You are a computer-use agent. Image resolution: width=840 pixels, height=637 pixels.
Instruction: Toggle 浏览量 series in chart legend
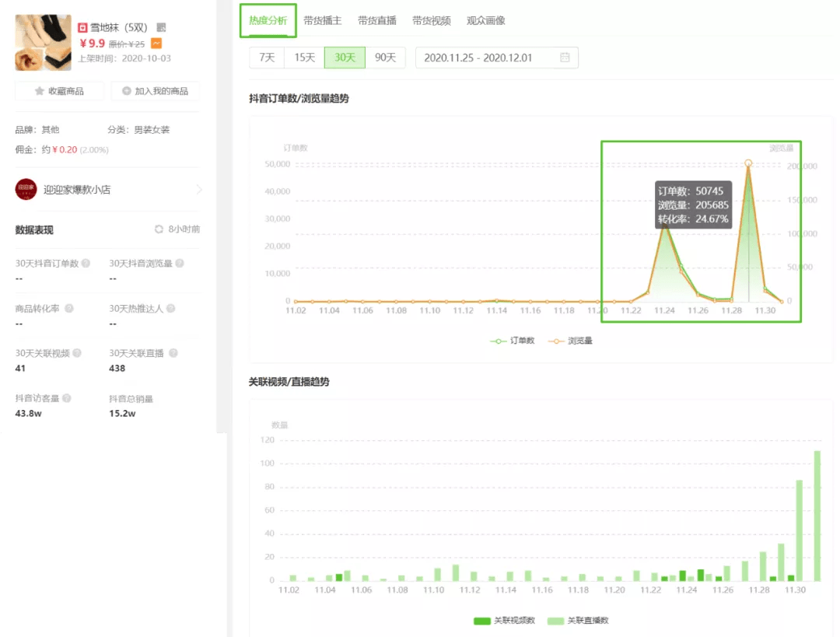pyautogui.click(x=570, y=341)
